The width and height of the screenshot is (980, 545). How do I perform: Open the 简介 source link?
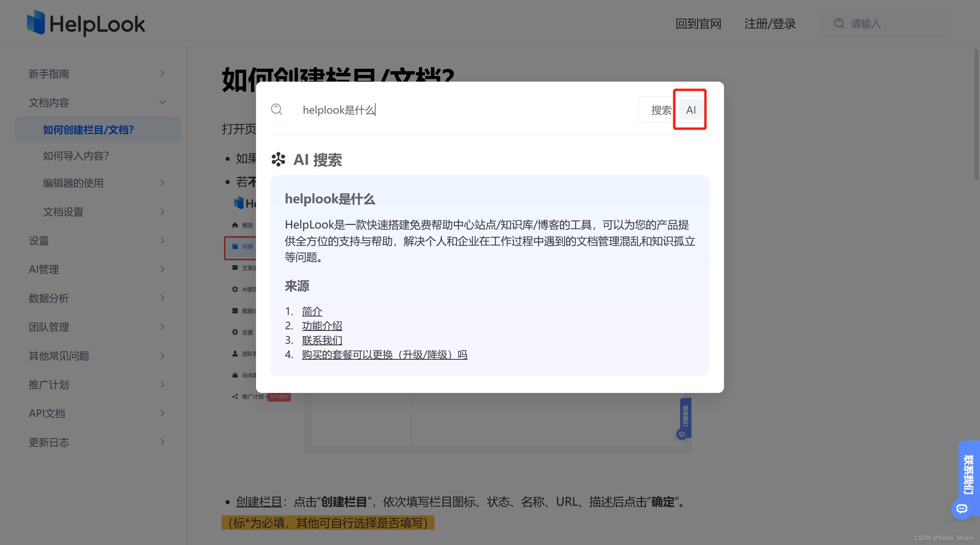pos(312,311)
